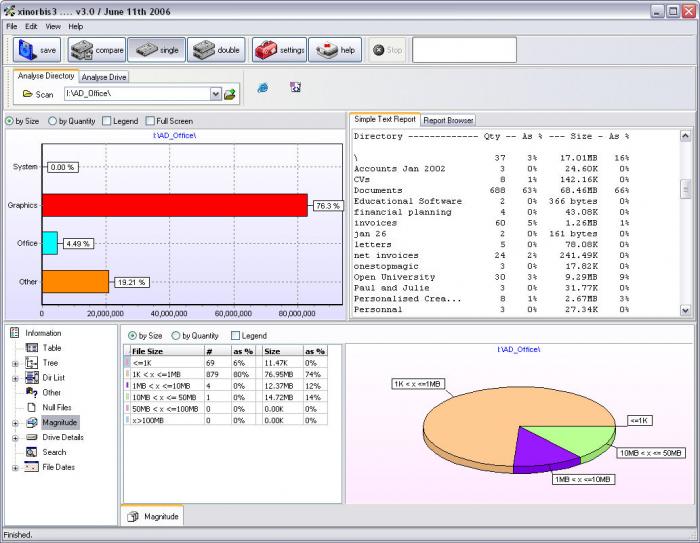Open the directory path dropdown arrow
Viewport: 700px width, 543px height.
[216, 94]
